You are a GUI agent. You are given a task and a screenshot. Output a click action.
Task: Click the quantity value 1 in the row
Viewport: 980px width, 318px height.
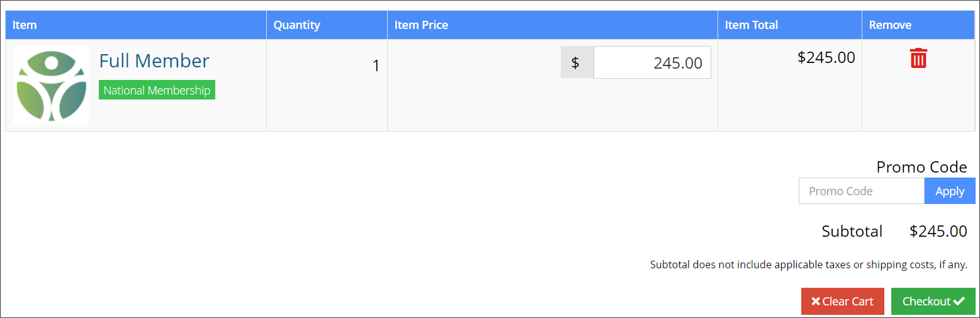376,65
